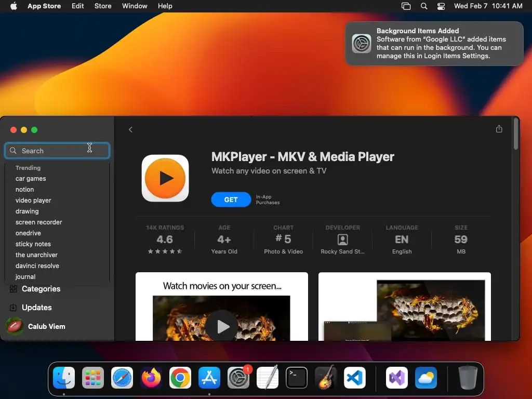Screen dimensions: 532x399
Task: Select trending search 'onedrive'
Action: pyautogui.click(x=28, y=233)
